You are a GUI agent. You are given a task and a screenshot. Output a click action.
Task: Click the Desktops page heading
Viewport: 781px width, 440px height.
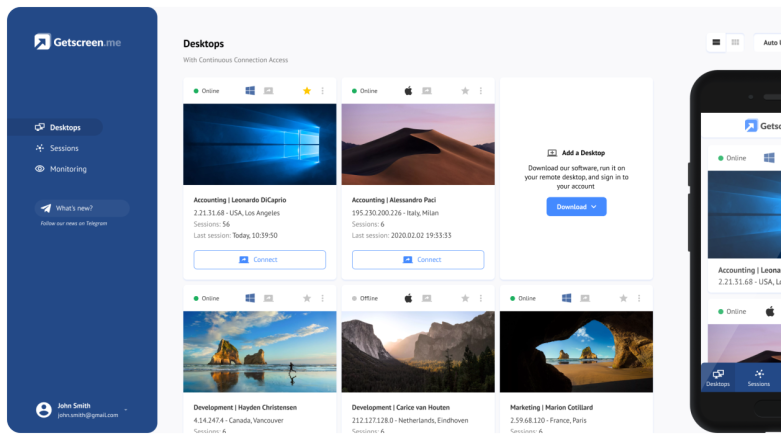[x=204, y=43]
